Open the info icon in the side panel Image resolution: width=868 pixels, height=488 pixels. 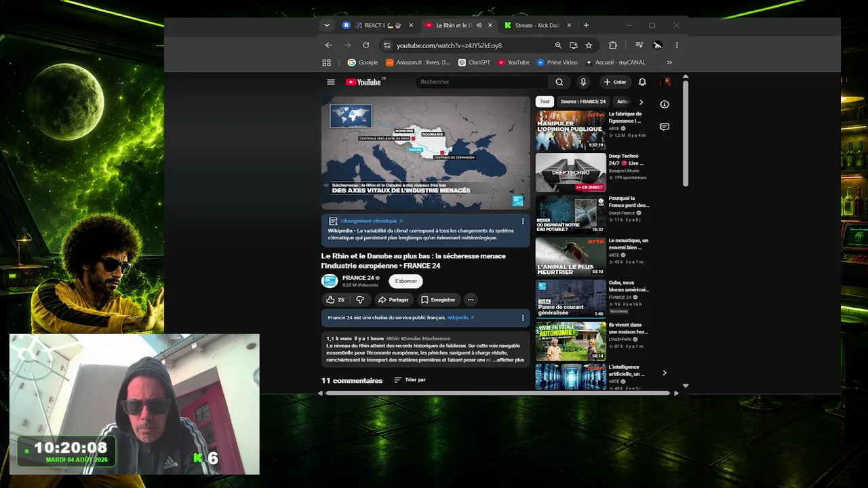665,104
